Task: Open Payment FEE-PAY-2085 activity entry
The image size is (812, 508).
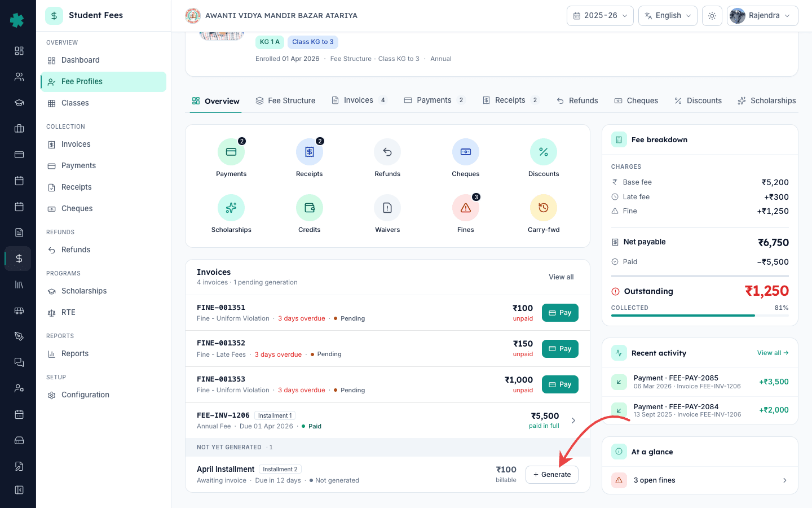Action: coord(700,382)
